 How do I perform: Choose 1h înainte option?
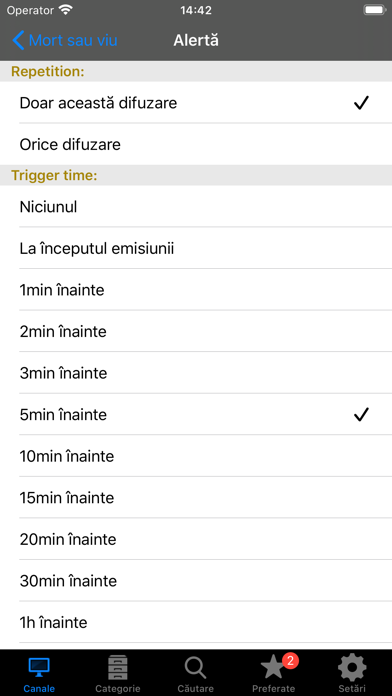pyautogui.click(x=196, y=622)
